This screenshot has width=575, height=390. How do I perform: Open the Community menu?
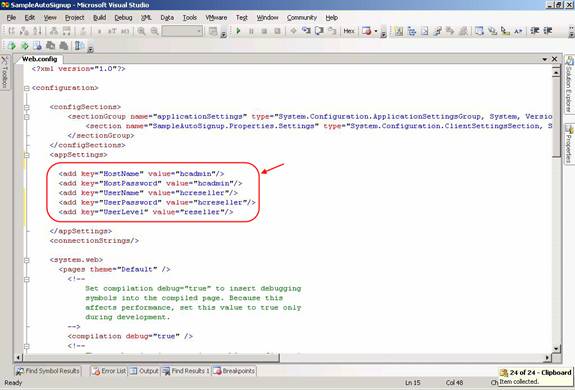[301, 17]
